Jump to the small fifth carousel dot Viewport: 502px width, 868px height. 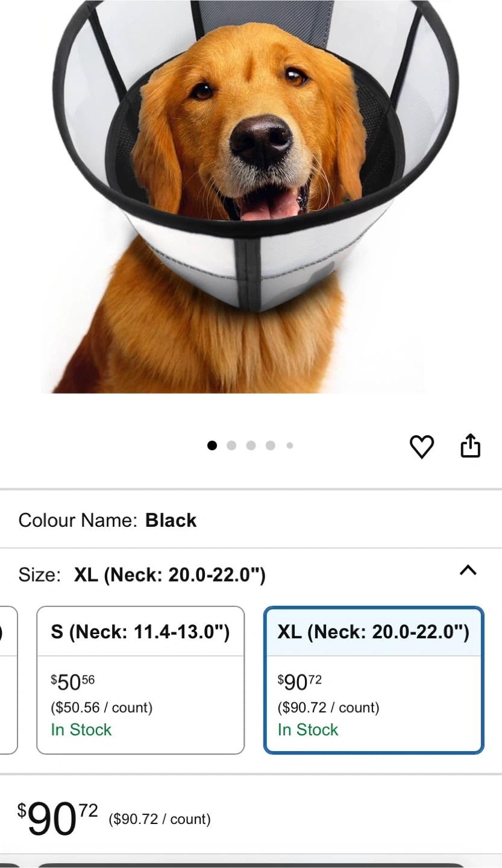(x=290, y=445)
